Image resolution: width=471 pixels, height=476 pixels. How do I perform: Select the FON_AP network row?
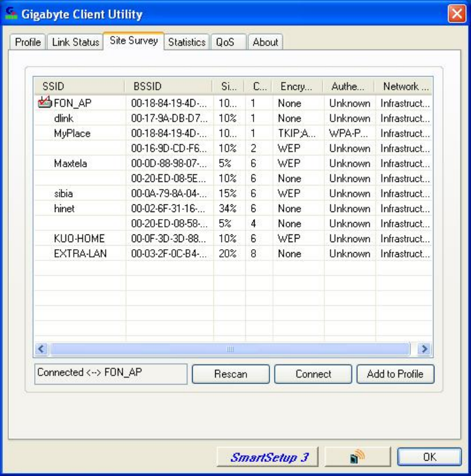233,103
